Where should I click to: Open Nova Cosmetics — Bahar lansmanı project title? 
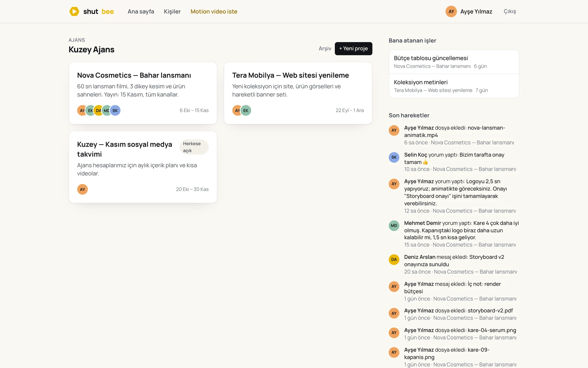[134, 75]
